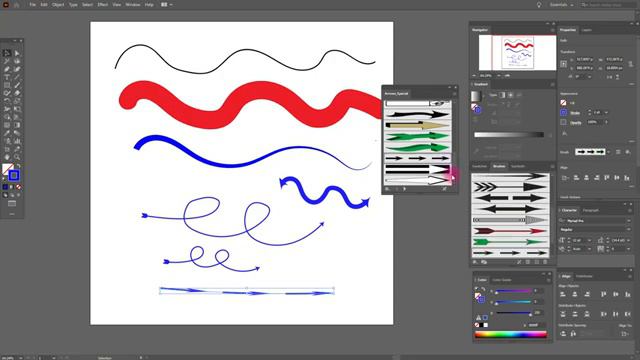Click the first purple slider in Color panel

tap(513, 291)
